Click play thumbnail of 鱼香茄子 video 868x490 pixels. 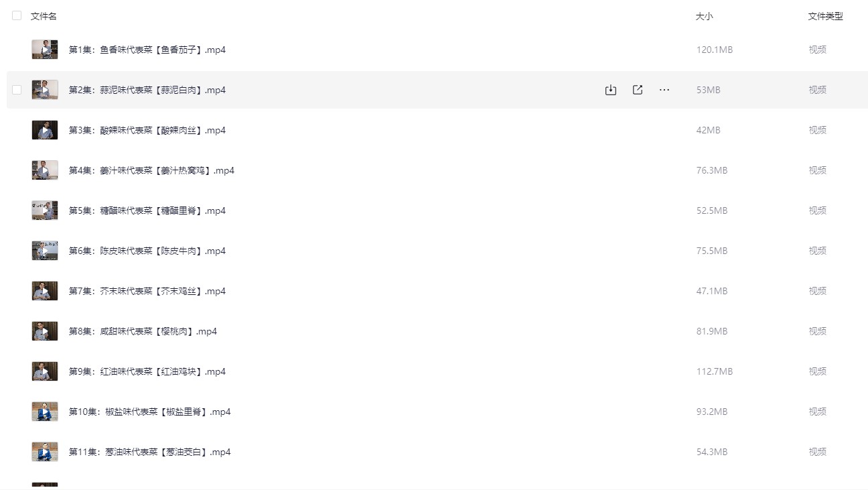[45, 50]
